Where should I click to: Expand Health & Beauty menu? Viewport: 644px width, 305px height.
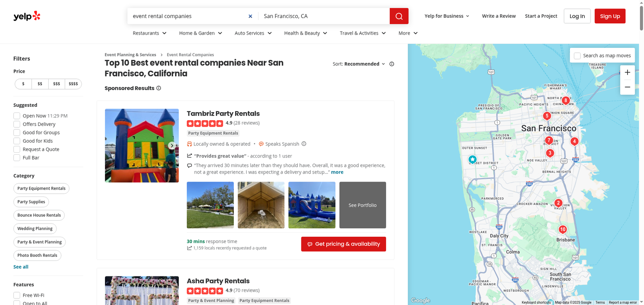tap(306, 33)
